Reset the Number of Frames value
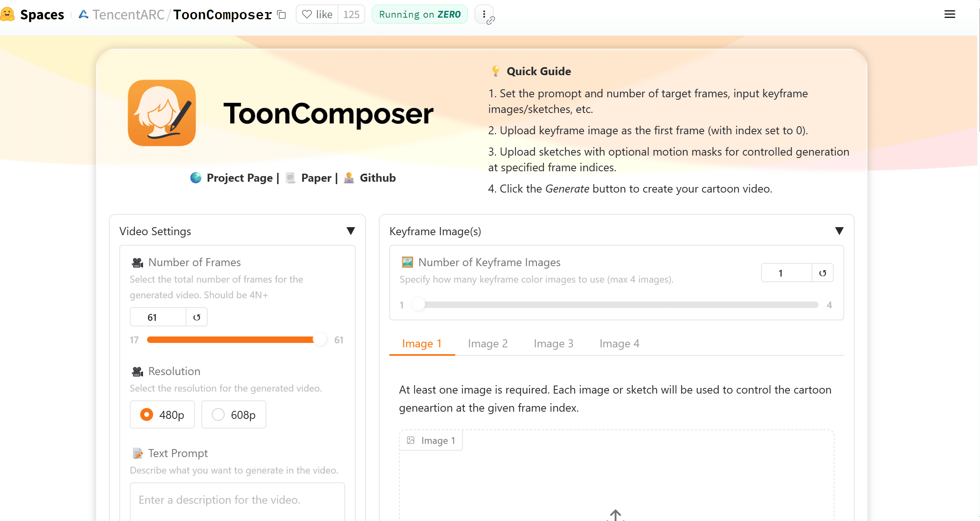Screen dimensions: 980x521 [196, 317]
